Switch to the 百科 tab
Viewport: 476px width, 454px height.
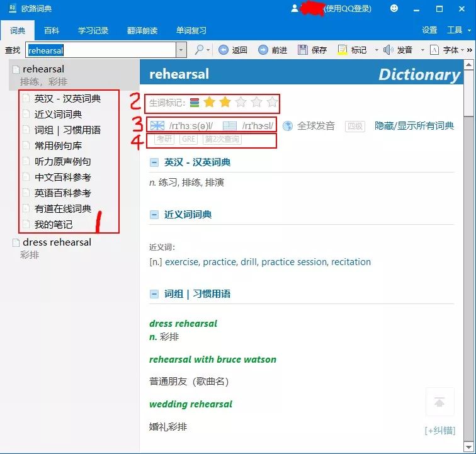pyautogui.click(x=51, y=30)
